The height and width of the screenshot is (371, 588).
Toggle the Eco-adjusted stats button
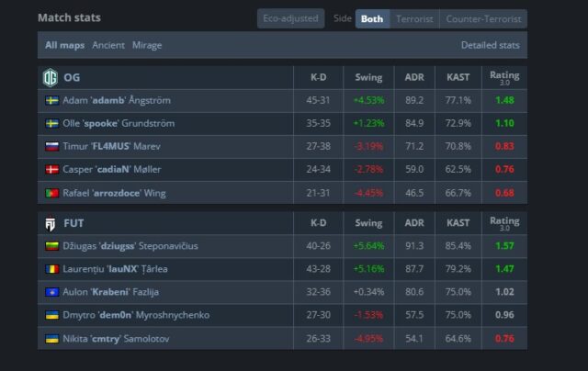coord(290,18)
